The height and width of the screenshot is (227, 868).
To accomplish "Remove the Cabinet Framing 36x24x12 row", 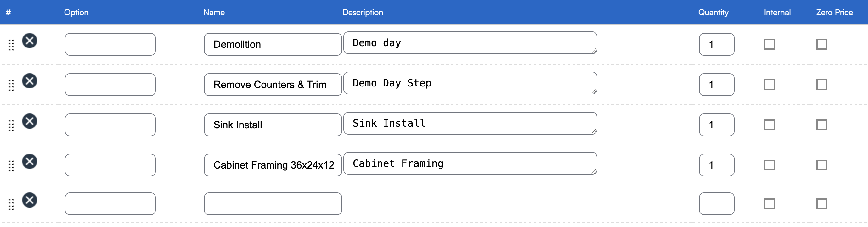I will tap(30, 161).
